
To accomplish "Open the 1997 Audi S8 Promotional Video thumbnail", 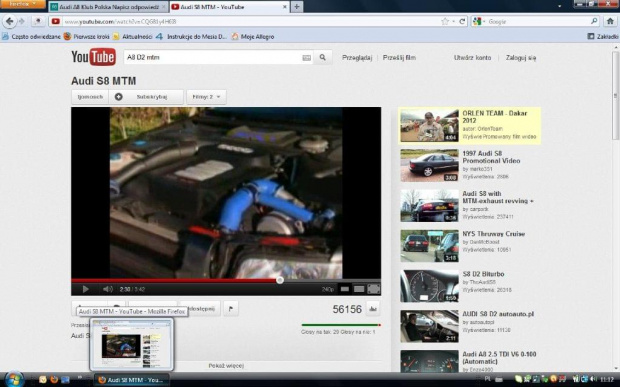I will pos(429,165).
